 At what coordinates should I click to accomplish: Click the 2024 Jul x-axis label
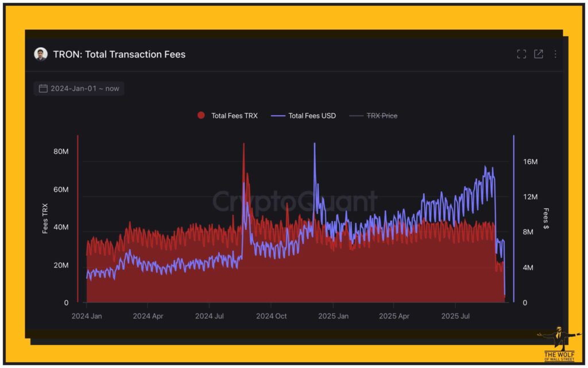pos(209,316)
